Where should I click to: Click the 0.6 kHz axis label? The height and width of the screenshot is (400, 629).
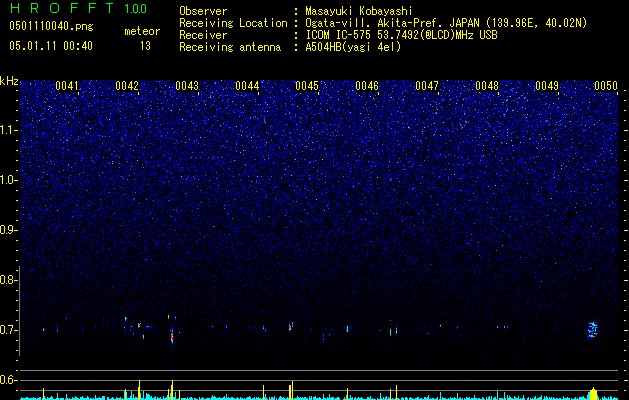(8, 380)
